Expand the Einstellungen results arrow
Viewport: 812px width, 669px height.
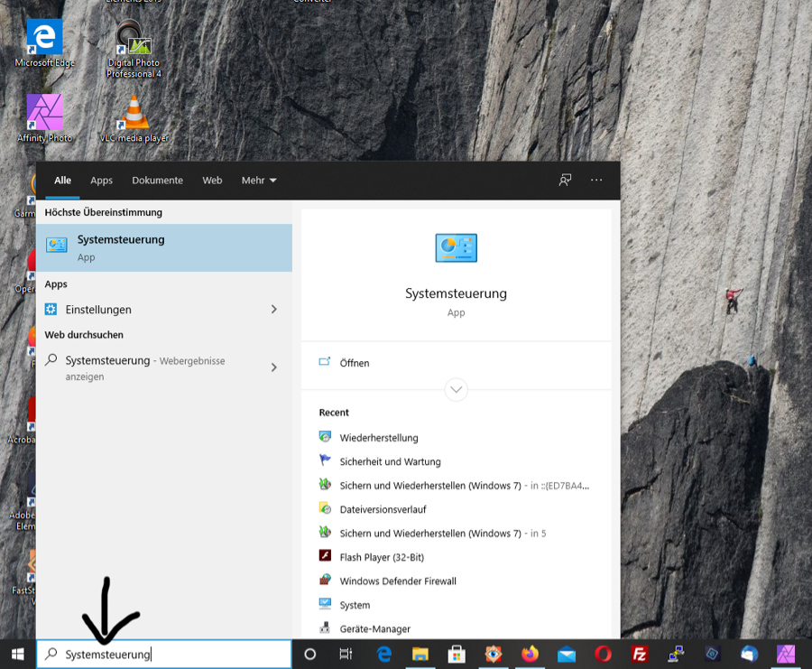(x=273, y=310)
